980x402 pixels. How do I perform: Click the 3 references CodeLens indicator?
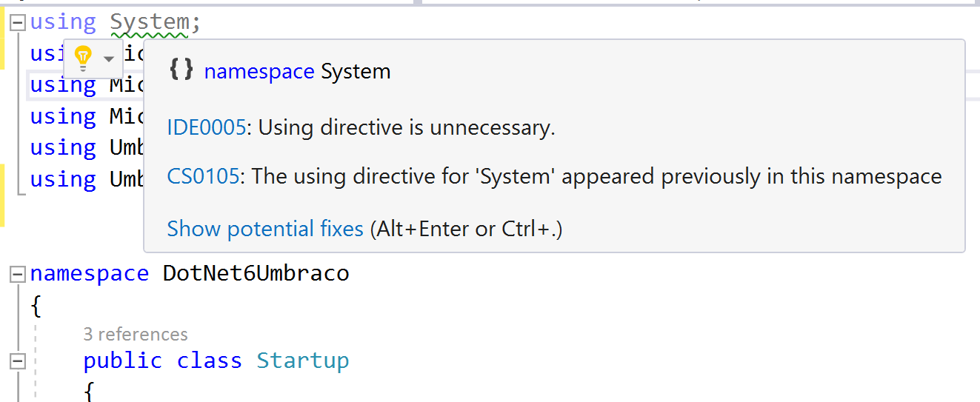point(136,334)
